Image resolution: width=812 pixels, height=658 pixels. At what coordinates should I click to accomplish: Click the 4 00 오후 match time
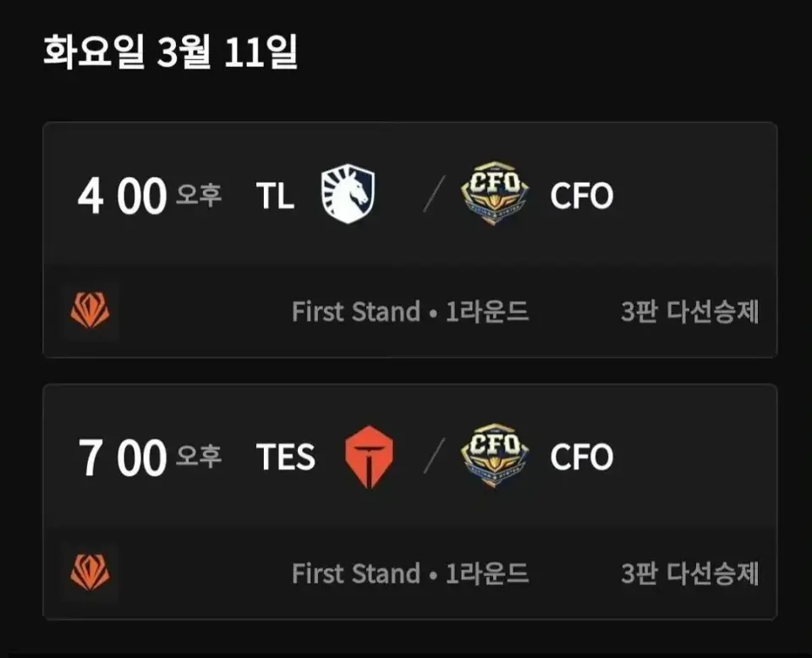[x=150, y=196]
